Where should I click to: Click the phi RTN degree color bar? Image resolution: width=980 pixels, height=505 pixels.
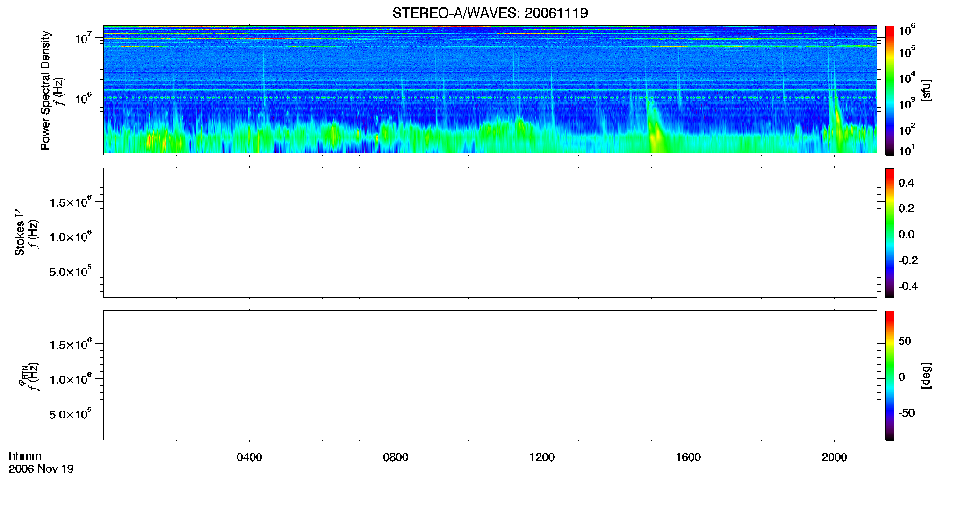pyautogui.click(x=889, y=375)
